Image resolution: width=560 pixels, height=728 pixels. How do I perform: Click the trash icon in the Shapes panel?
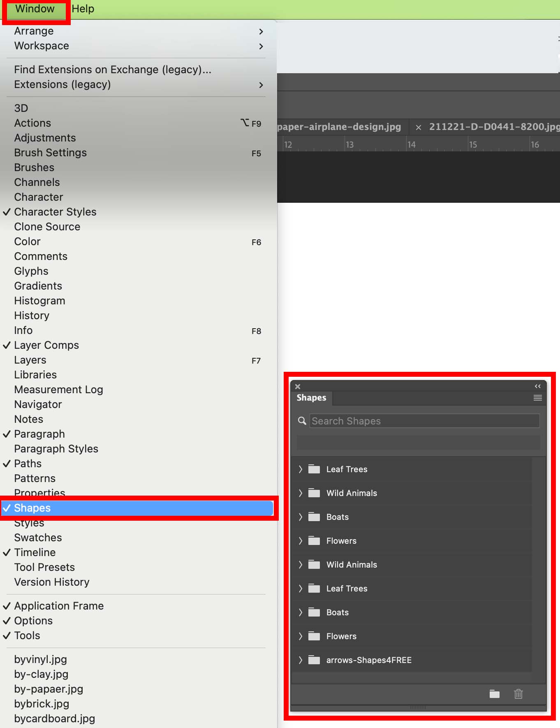point(518,694)
